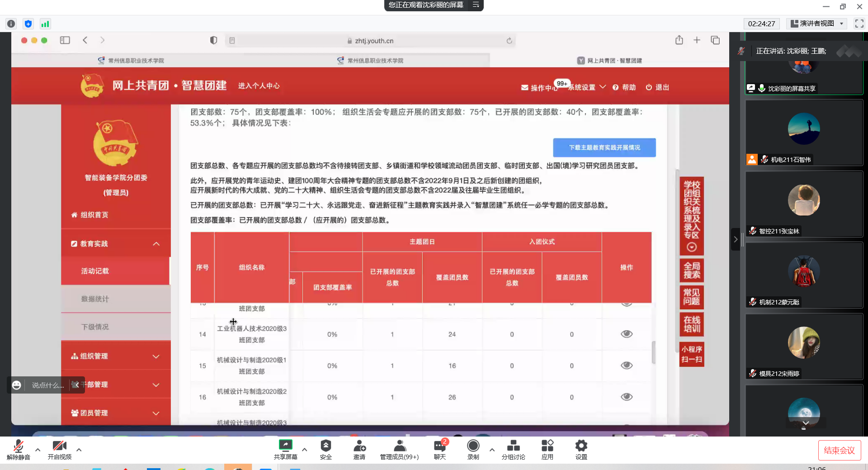The width and height of the screenshot is (868, 470).
Task: Select 数据统计 in the sidebar menu
Action: point(95,299)
